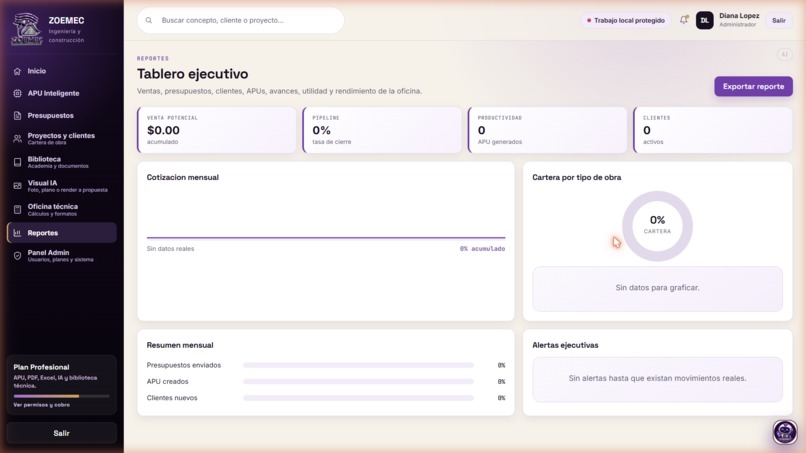Click Salir button at sidebar bottom

point(62,433)
